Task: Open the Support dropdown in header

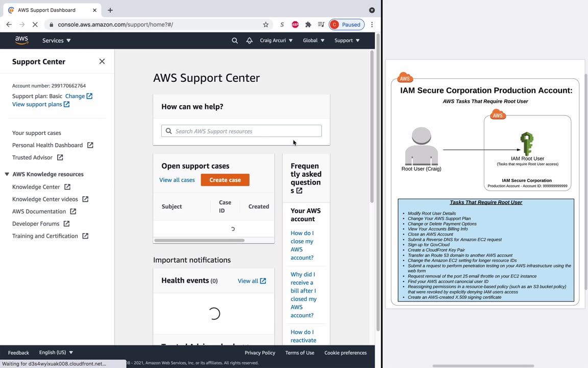Action: (347, 40)
